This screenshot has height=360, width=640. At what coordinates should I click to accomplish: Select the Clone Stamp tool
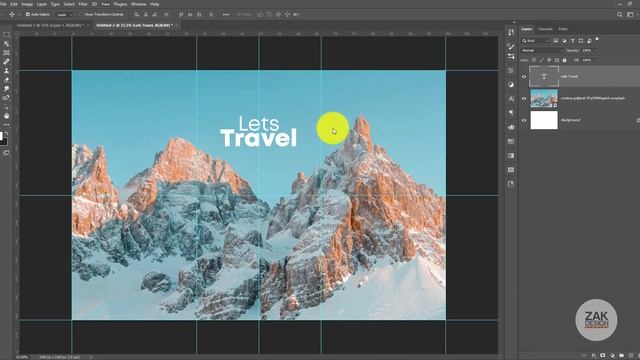[x=6, y=71]
